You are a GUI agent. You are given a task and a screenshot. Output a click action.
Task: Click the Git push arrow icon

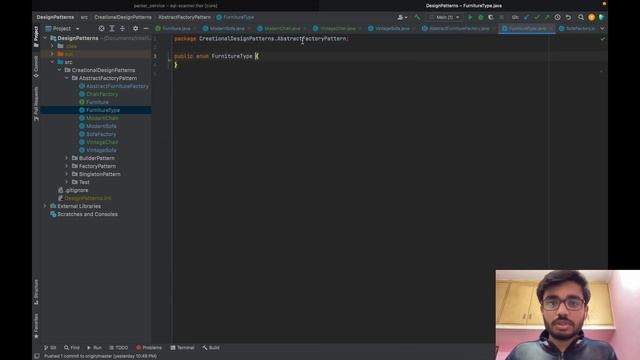click(x=547, y=17)
